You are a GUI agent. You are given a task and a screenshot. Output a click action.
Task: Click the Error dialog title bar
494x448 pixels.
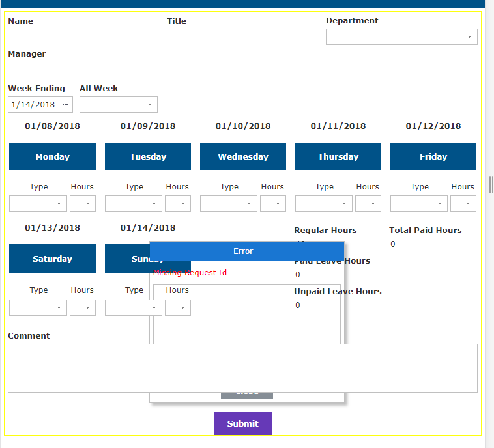point(246,251)
